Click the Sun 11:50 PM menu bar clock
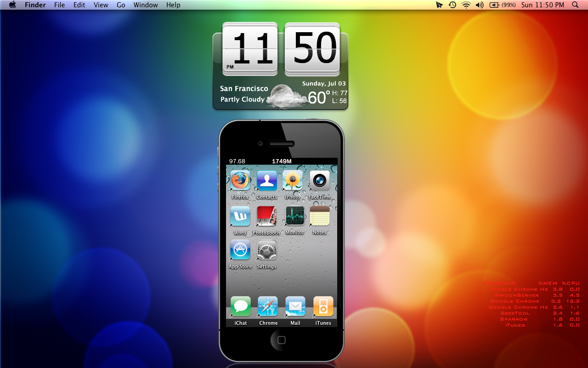The image size is (588, 368). 543,5
